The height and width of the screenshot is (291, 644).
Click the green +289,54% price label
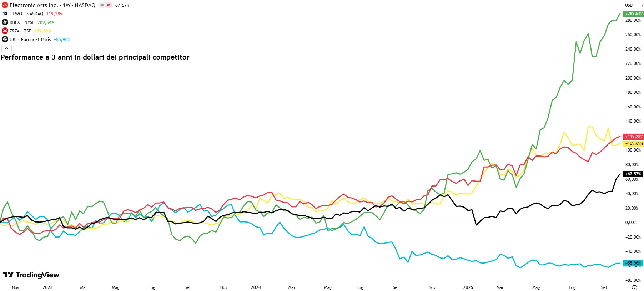point(633,14)
